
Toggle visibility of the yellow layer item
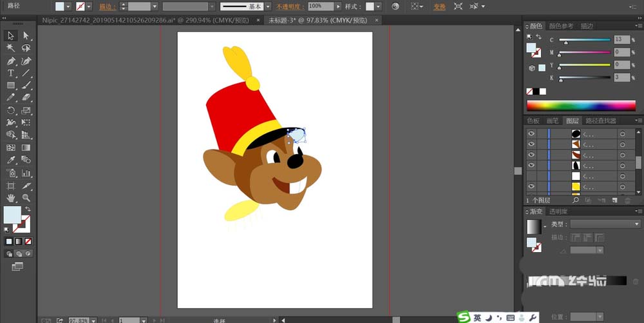[x=531, y=186]
